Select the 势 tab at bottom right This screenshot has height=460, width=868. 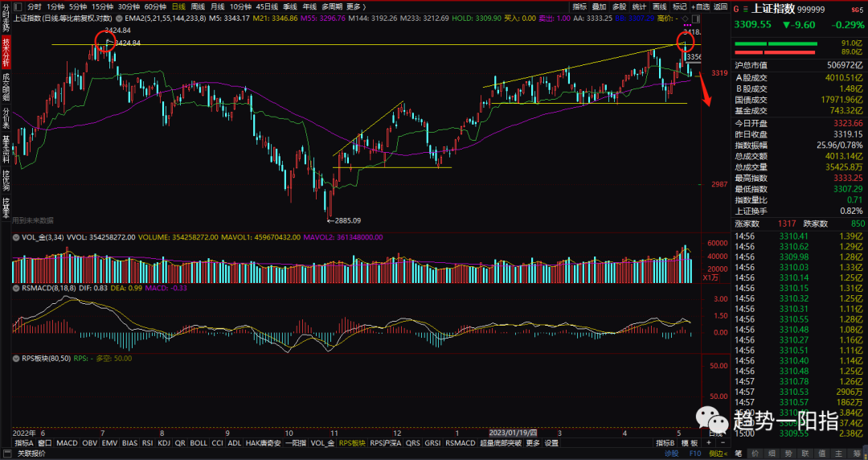click(789, 454)
